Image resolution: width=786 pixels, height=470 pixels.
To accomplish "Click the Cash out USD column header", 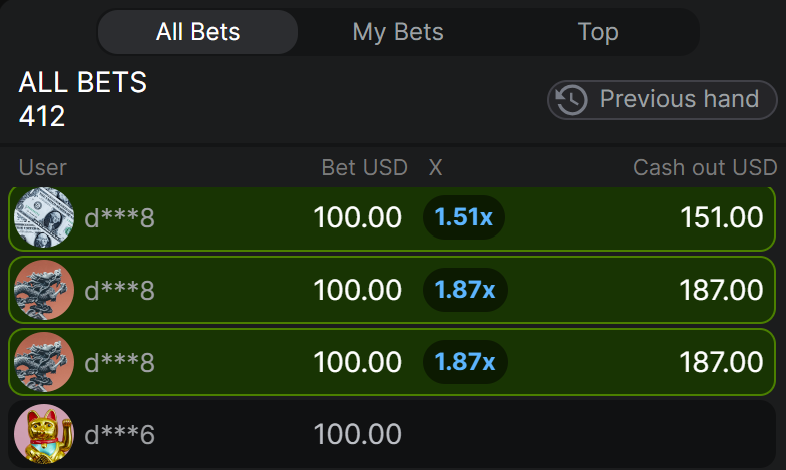I will (705, 167).
